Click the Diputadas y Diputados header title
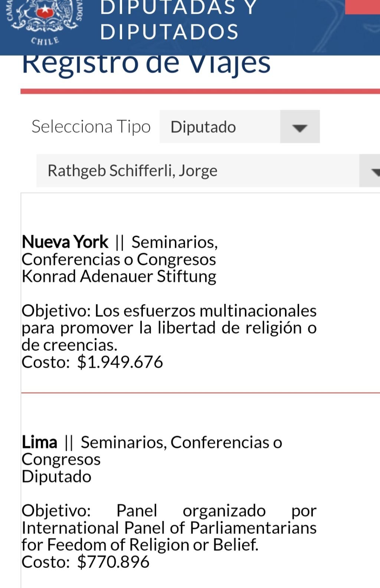 178,20
